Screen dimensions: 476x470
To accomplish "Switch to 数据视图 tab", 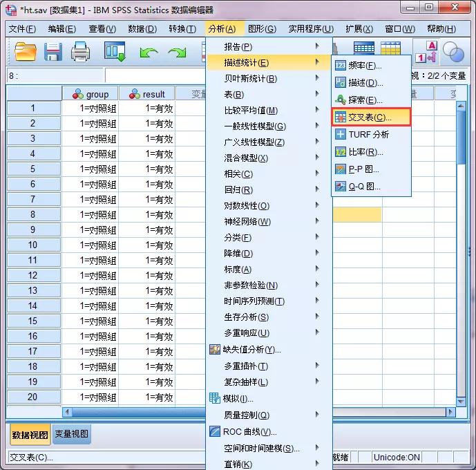I will [x=30, y=435].
